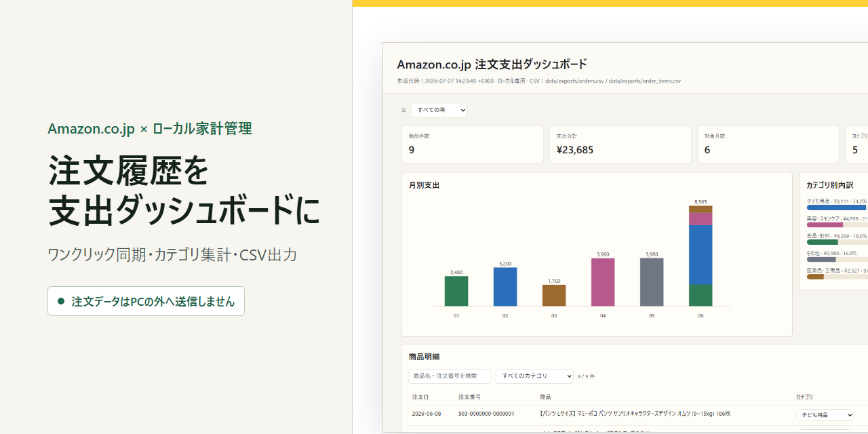Click the マミーポコ パンツ product name
Image resolution: width=868 pixels, height=434 pixels.
(635, 414)
